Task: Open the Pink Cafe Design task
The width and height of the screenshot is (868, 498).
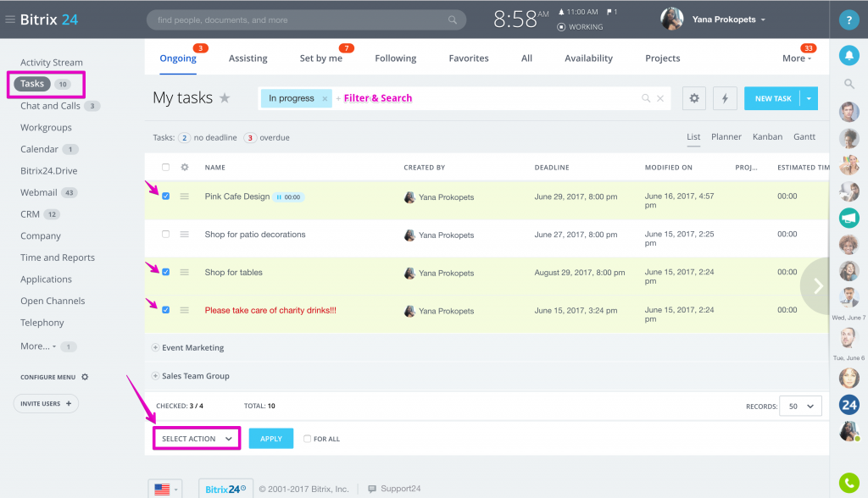Action: click(x=237, y=196)
